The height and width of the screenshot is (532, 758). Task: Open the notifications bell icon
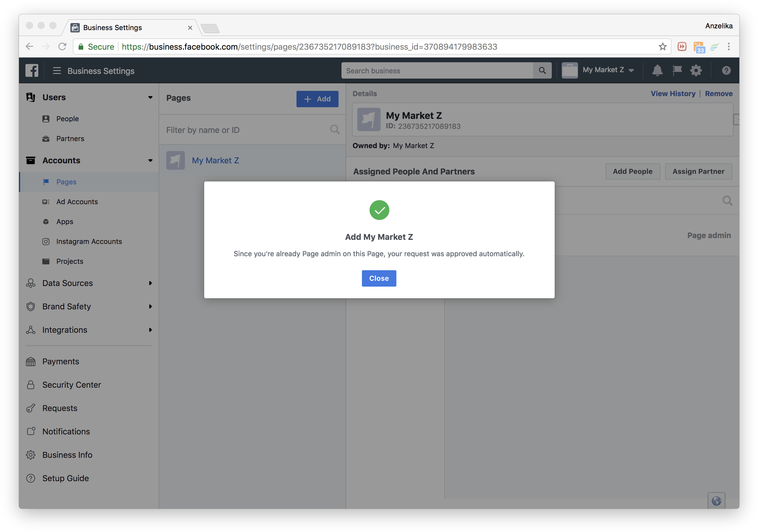click(x=657, y=70)
